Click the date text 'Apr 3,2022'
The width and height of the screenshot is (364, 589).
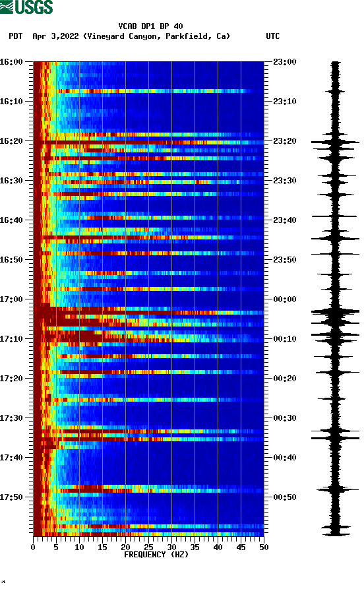55,36
